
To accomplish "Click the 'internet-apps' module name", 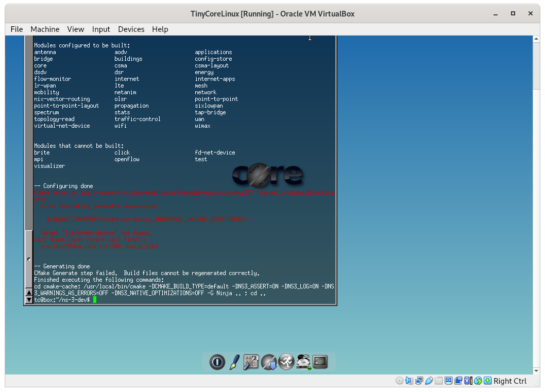I will click(215, 79).
